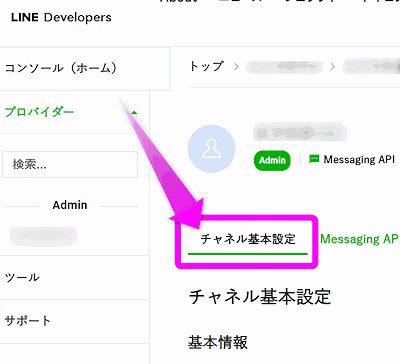Click the green Admin badge
This screenshot has width=400, height=364.
tap(272, 160)
